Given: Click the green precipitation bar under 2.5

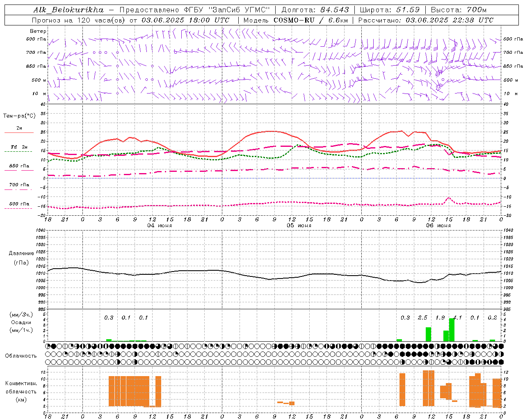Looking at the screenshot, I should [x=428, y=334].
